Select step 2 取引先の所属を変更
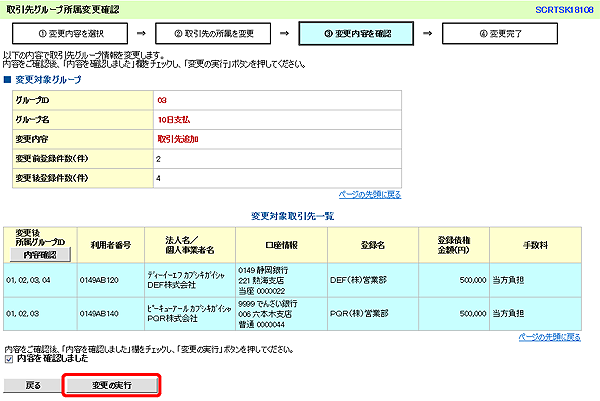 tap(213, 34)
